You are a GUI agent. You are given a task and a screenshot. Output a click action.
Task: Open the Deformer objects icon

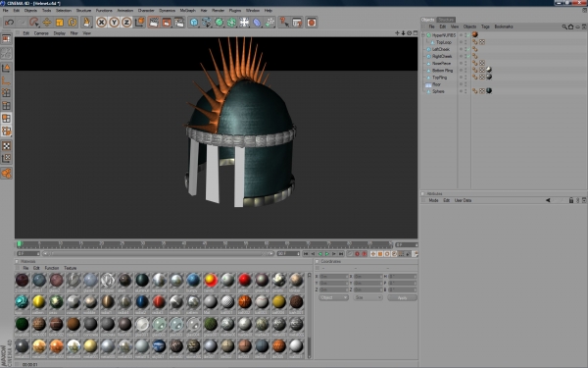pyautogui.click(x=257, y=23)
